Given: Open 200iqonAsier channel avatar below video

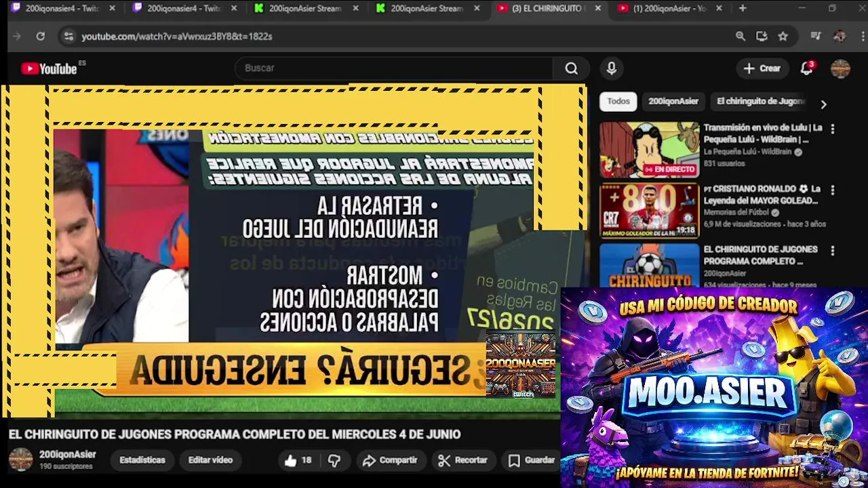Looking at the screenshot, I should [20, 460].
